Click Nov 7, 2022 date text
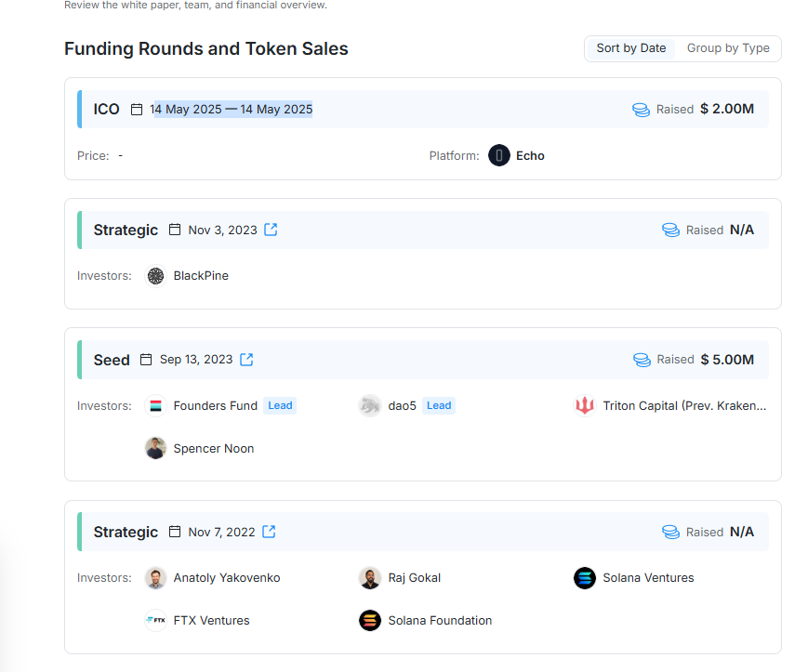This screenshot has height=672, width=808. tap(221, 532)
